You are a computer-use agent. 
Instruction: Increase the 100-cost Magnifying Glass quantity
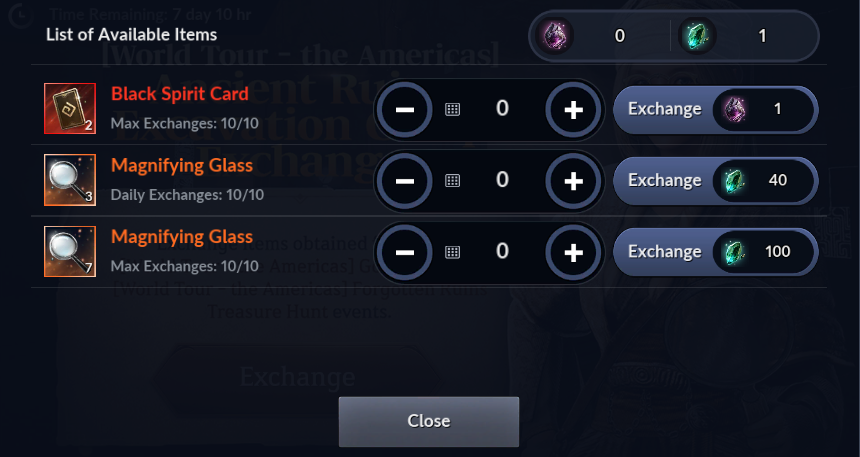coord(574,252)
